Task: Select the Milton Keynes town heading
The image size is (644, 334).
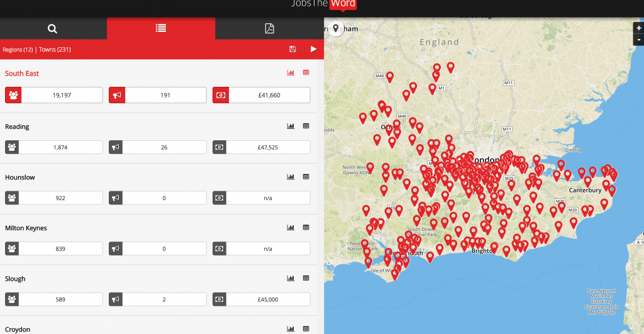Action: coord(26,228)
